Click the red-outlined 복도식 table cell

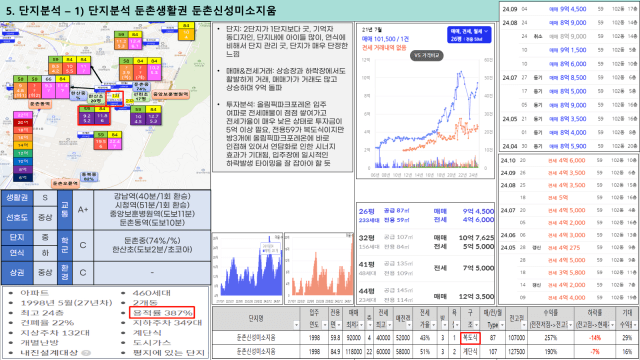470,338
